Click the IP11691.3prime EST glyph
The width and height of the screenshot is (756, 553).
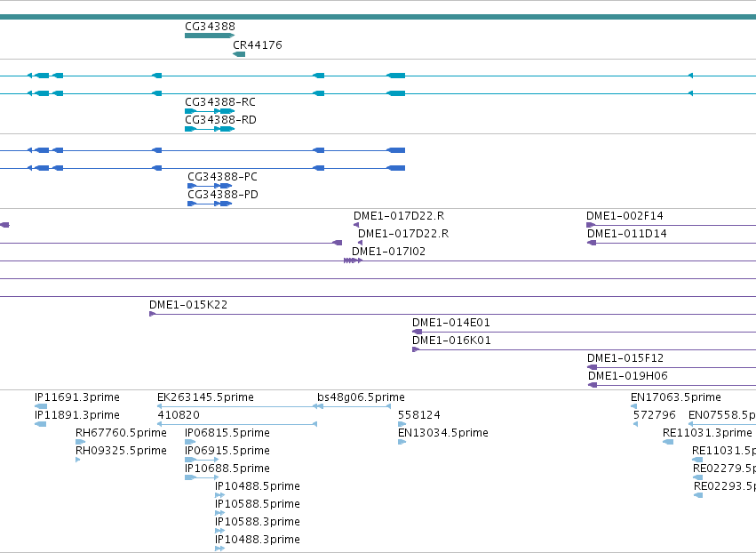pos(41,406)
